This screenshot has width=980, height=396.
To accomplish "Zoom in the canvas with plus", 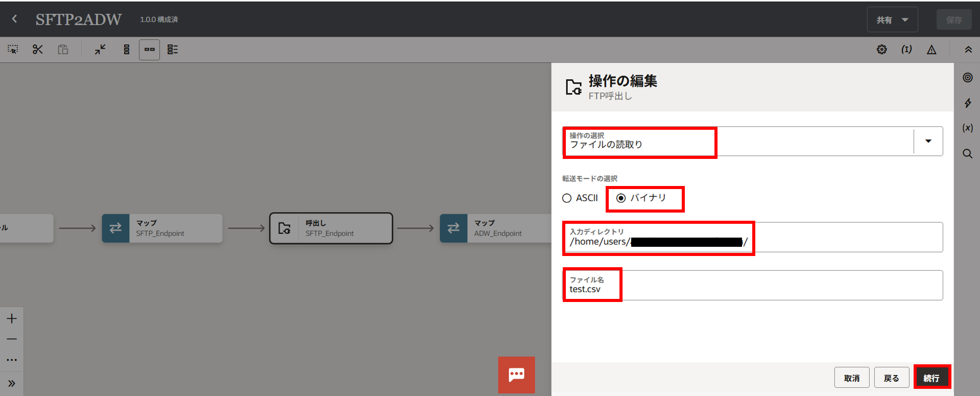I will 12,319.
